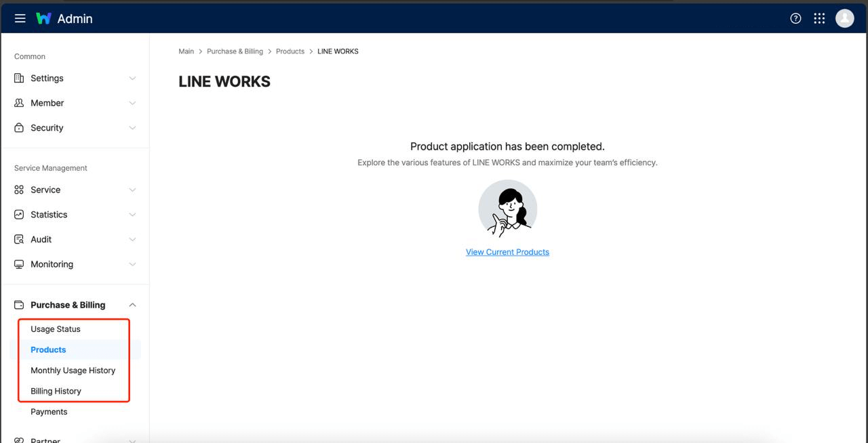Click the hamburger menu icon
The image size is (868, 443).
[20, 18]
